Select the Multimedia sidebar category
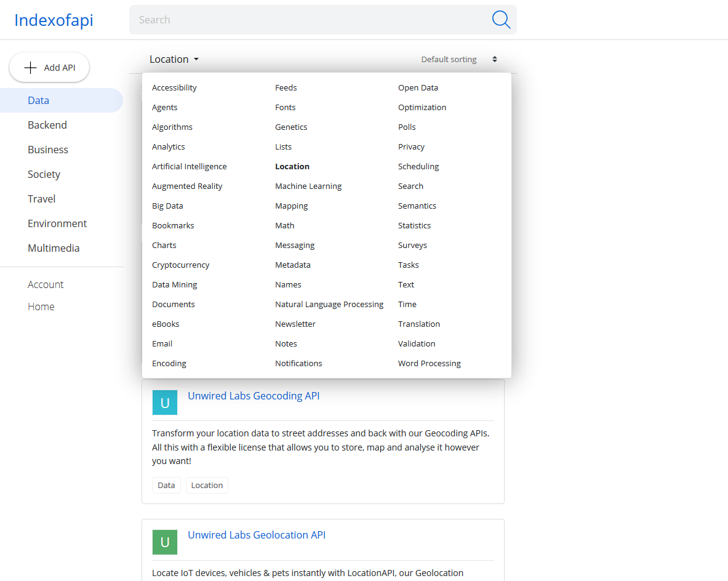This screenshot has width=728, height=581. pyautogui.click(x=54, y=247)
